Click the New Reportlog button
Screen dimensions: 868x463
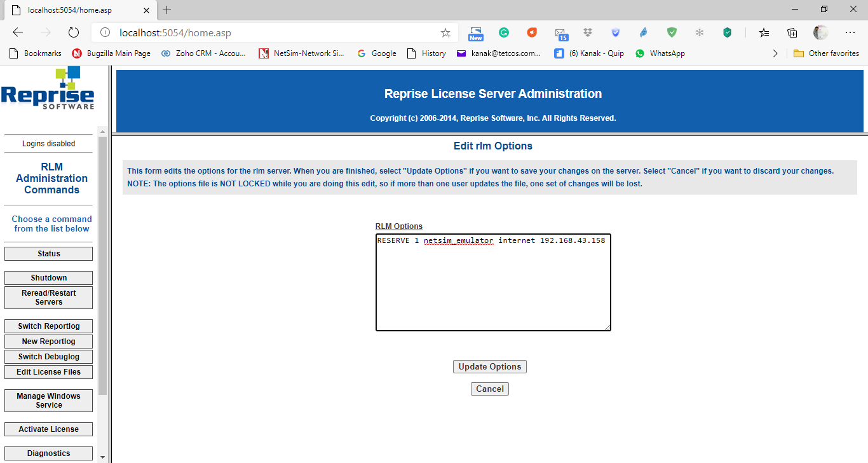[48, 342]
